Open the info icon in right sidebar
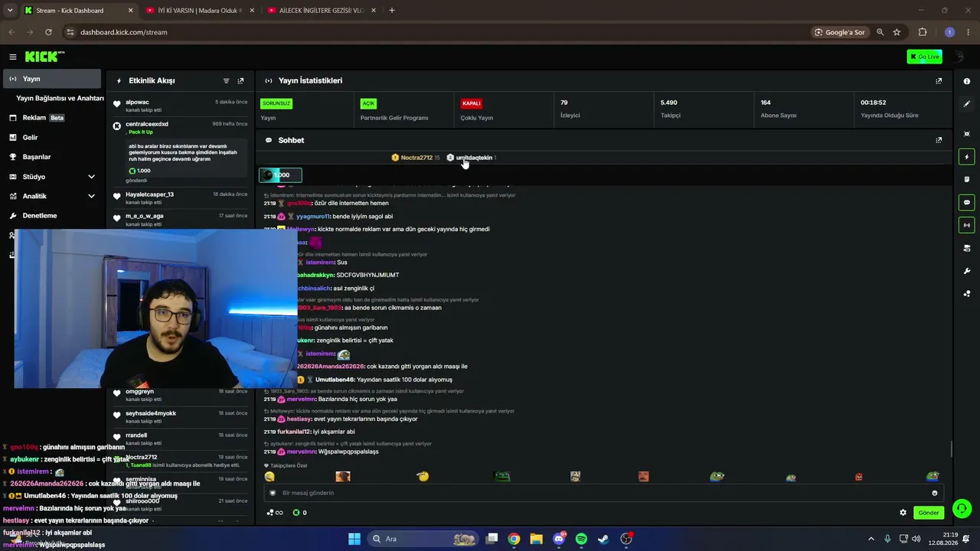Image resolution: width=980 pixels, height=551 pixels. 966,81
